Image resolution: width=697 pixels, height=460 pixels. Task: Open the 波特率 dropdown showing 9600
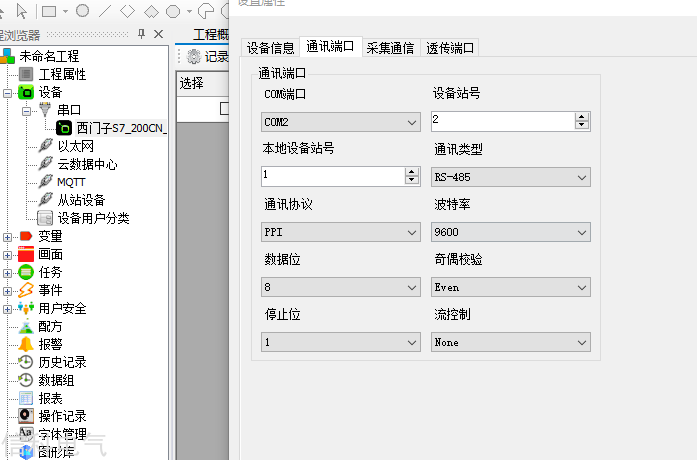tap(511, 232)
